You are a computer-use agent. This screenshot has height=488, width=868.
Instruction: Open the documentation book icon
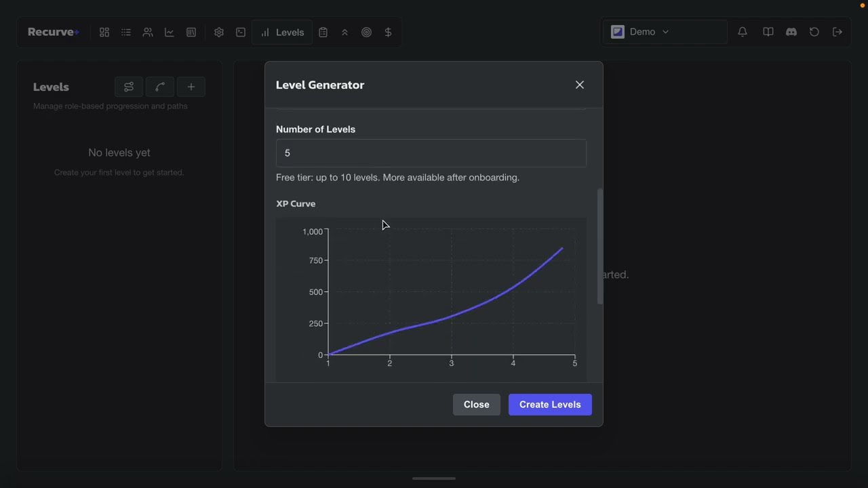[x=768, y=32]
